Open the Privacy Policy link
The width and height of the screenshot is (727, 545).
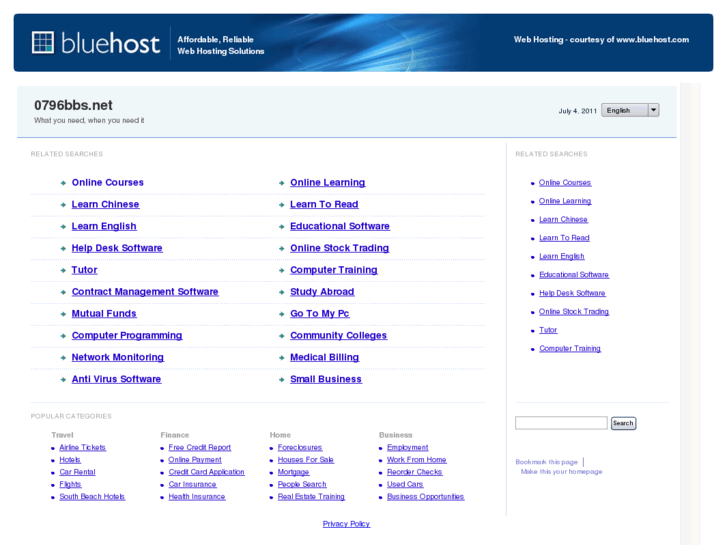pos(346,524)
